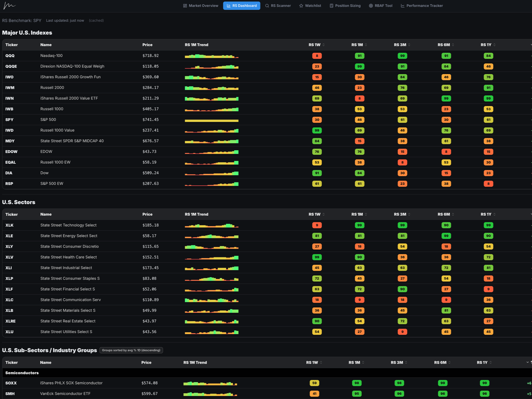Click the Ticker column header in U.S. Sectors
This screenshot has width=532, height=399.
[x=11, y=214]
